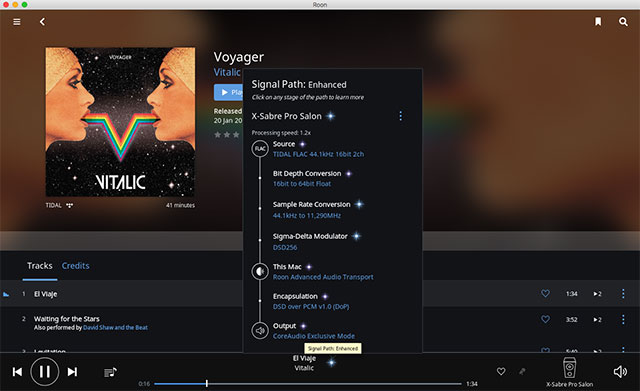Open the play queue icon
This screenshot has width=640, height=391.
coord(110,372)
